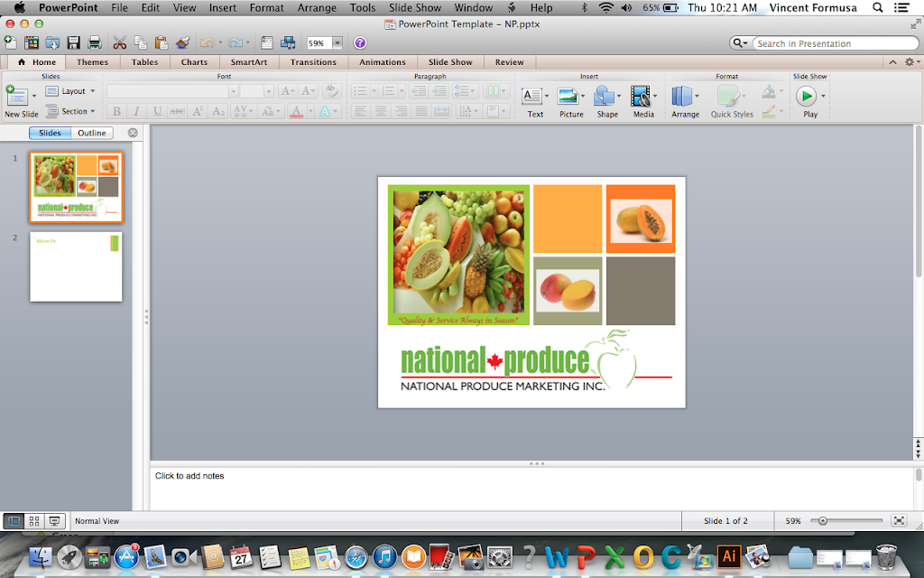Viewport: 924px width, 578px height.
Task: Open the Section dropdown
Action: point(70,111)
